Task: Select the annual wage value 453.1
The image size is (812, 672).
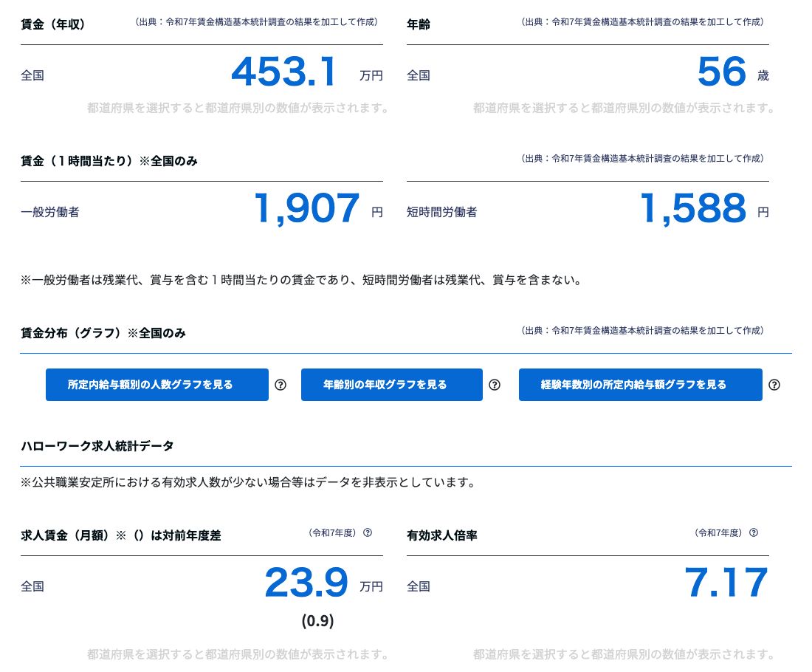Action: pos(283,72)
